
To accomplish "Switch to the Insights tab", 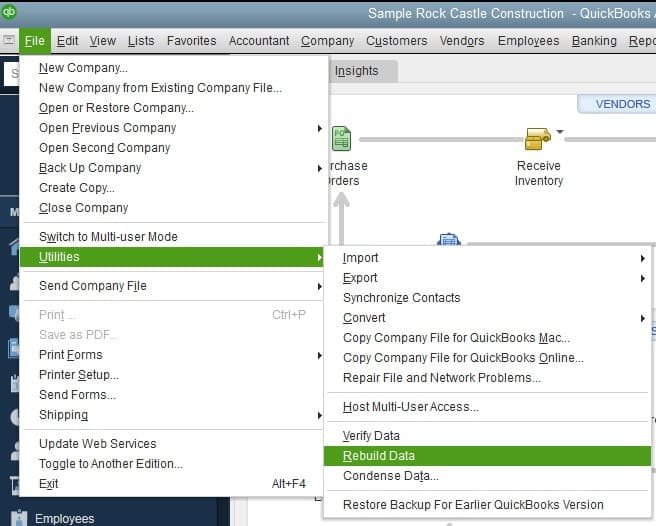I will click(x=356, y=71).
